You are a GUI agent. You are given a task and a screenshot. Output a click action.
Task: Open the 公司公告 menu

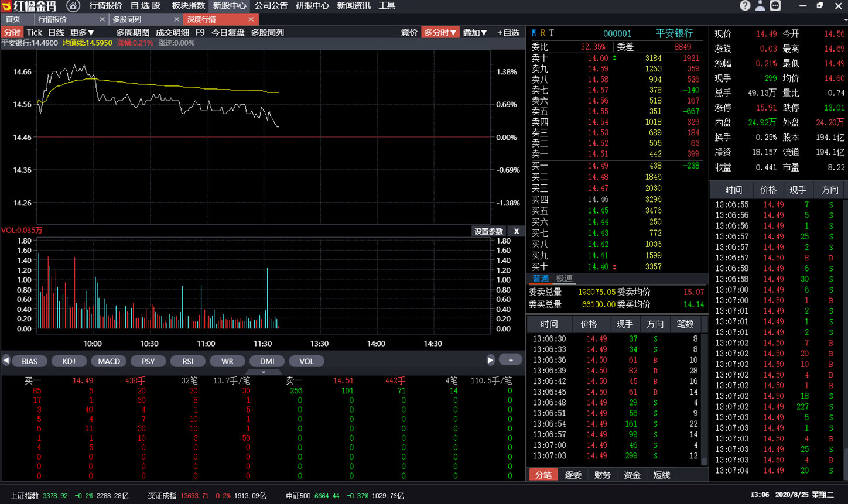coord(271,6)
